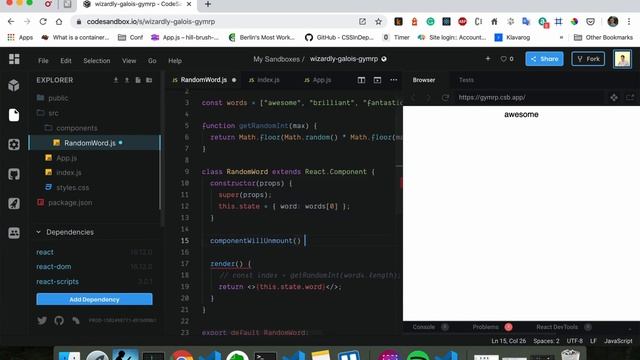The image size is (640, 360).
Task: Select the Browser preview tab
Action: coord(424,80)
